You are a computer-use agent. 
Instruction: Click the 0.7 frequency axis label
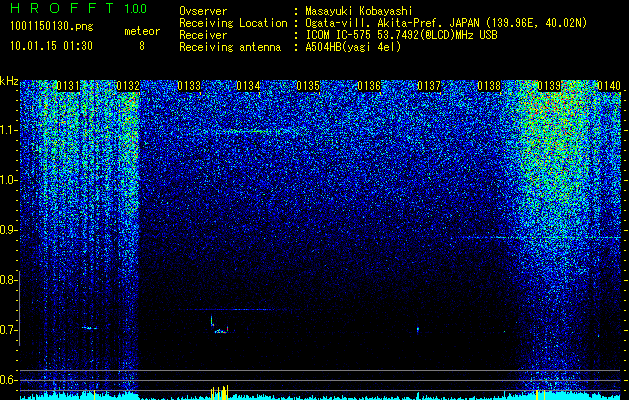(x=7, y=330)
